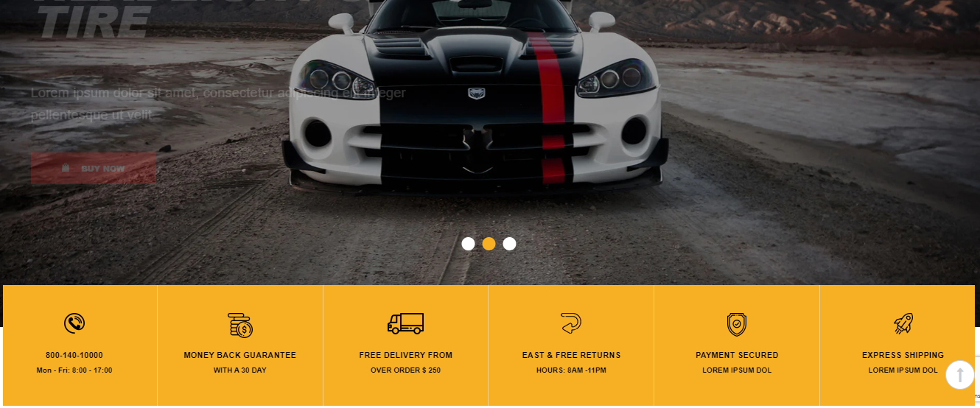Click the red Buy Now button
The image size is (980, 408).
[94, 169]
